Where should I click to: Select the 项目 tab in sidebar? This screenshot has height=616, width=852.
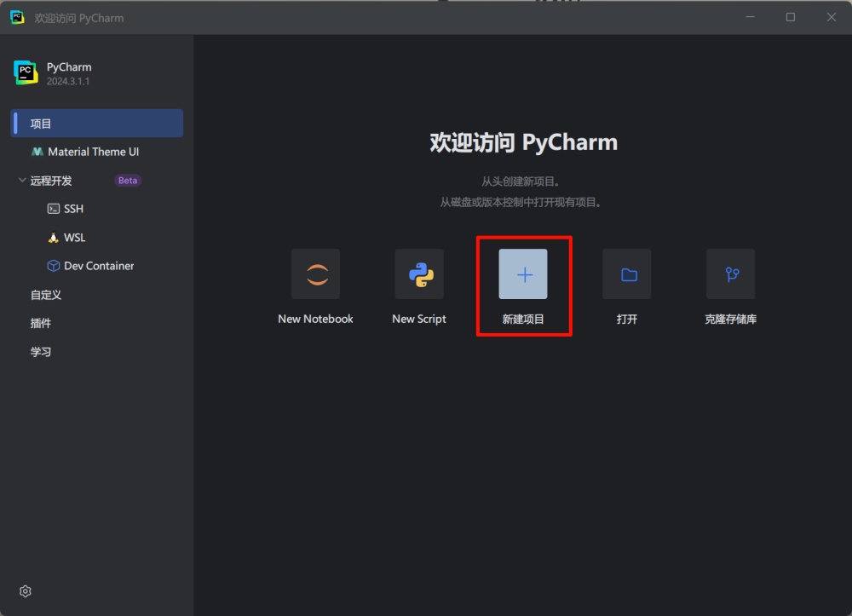97,124
